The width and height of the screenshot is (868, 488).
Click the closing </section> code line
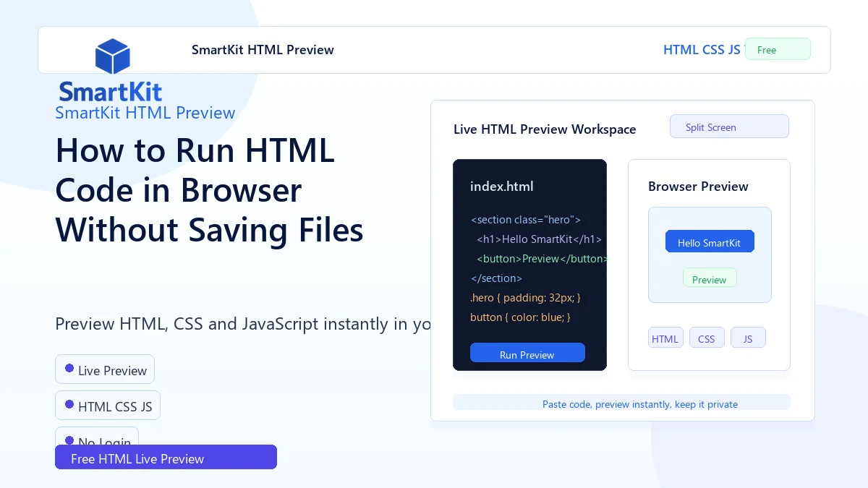496,278
